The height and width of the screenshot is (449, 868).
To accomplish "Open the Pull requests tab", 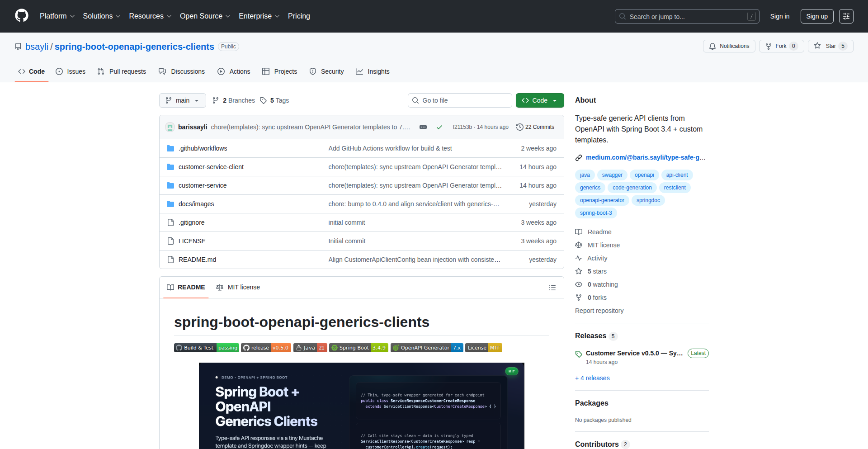I will pos(122,71).
